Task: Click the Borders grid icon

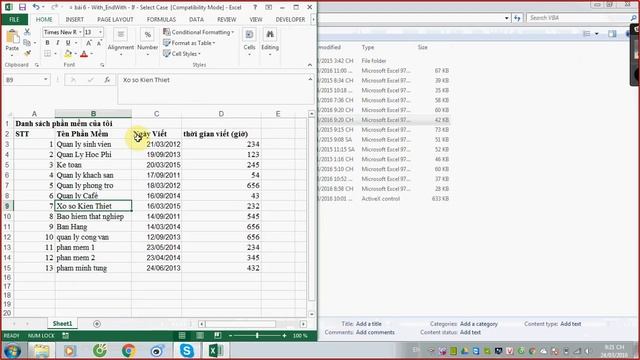Action: [x=48, y=54]
